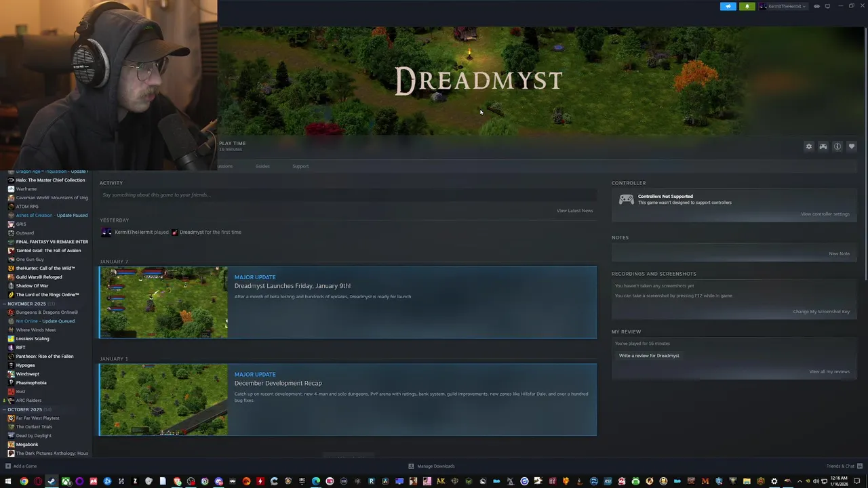Select Shadow Of War in library
The width and height of the screenshot is (868, 488).
point(32,285)
